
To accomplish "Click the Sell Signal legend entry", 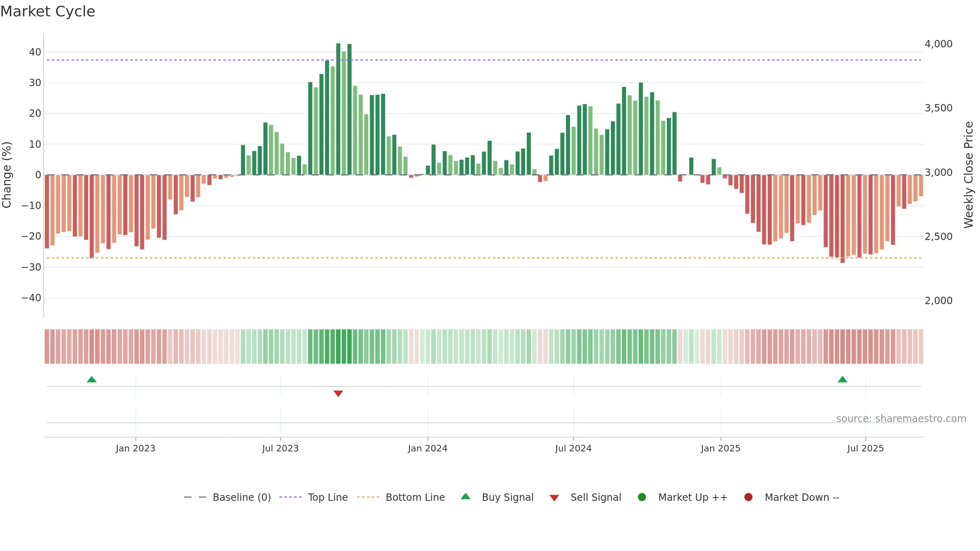I will pos(585,497).
